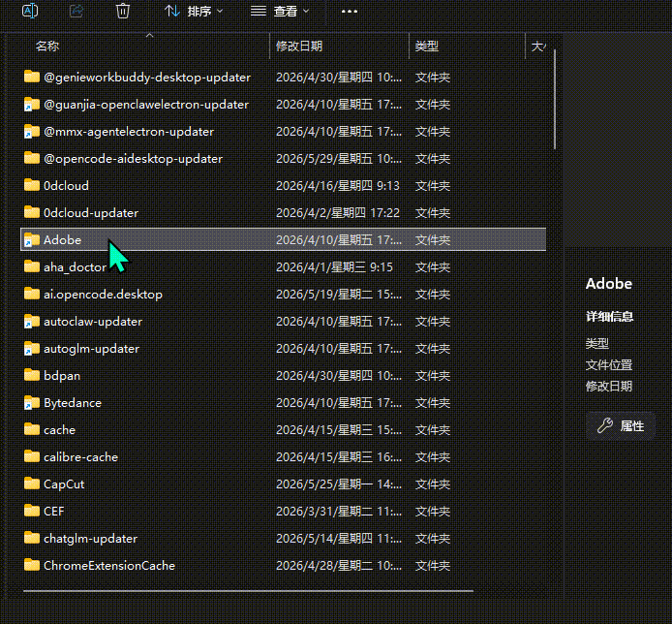This screenshot has width=672, height=624.
Task: Select the autoglm-updater shortcut folder icon
Action: (x=32, y=348)
